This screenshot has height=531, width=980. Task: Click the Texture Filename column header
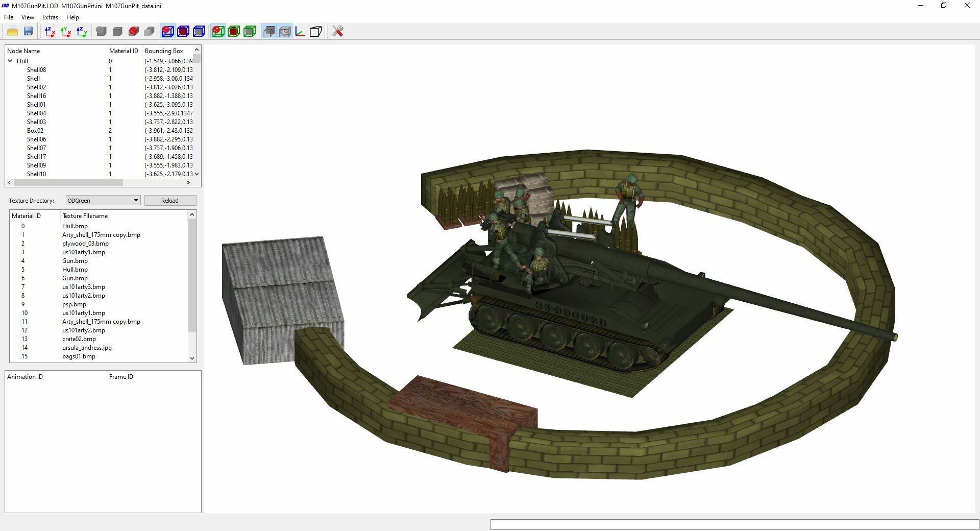click(x=124, y=216)
